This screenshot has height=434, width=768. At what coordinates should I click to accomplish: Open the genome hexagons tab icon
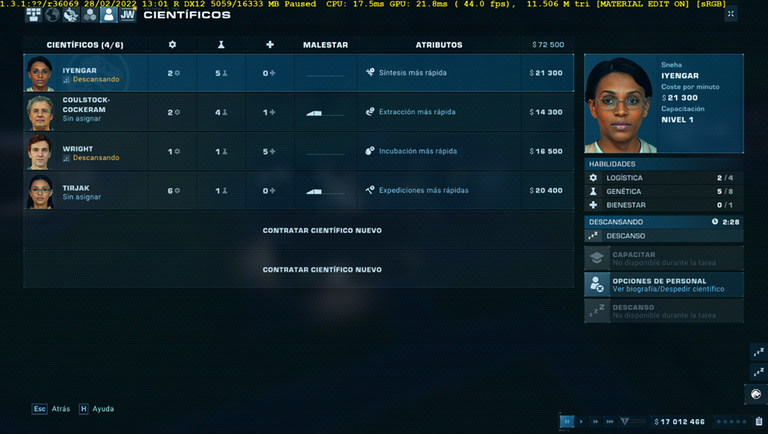tap(90, 15)
